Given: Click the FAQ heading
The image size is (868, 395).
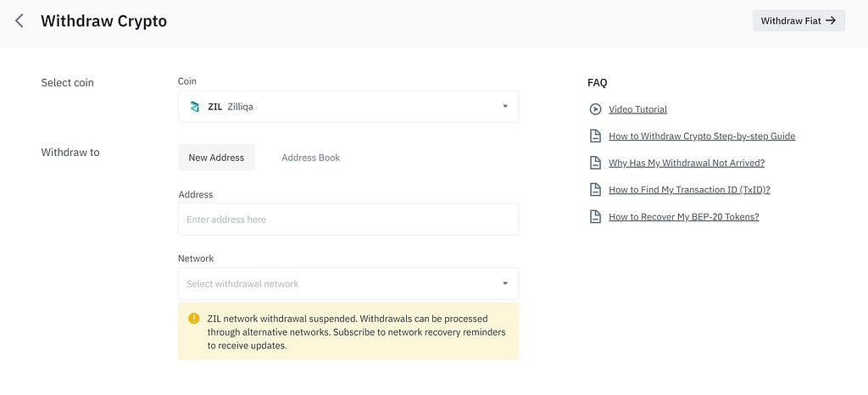Looking at the screenshot, I should click(598, 83).
